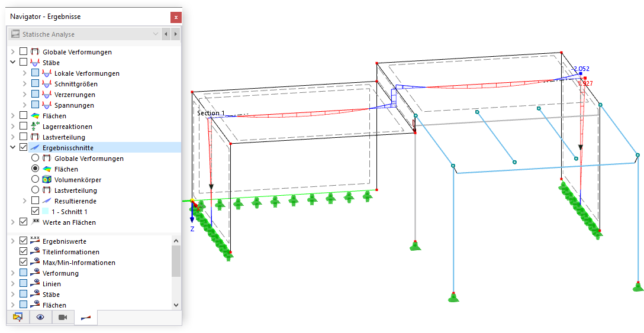Click the Schnitt 1 cyan color swatch
The width and height of the screenshot is (644, 333).
46,212
